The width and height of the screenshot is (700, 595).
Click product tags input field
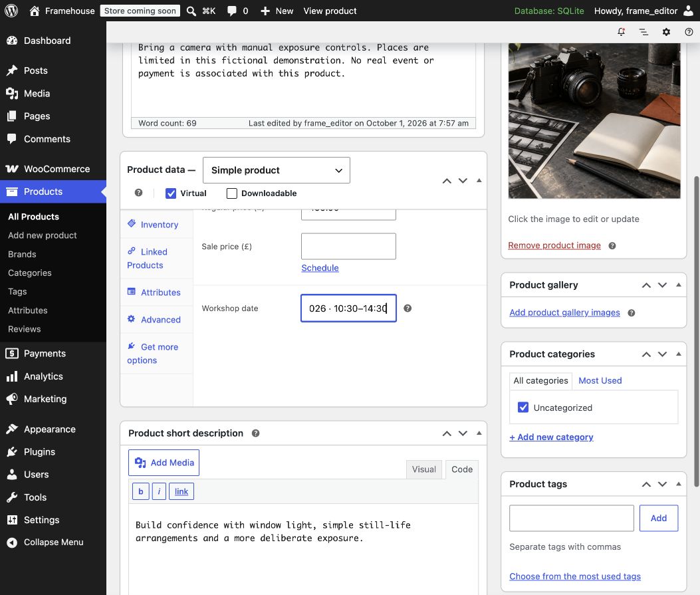[572, 519]
